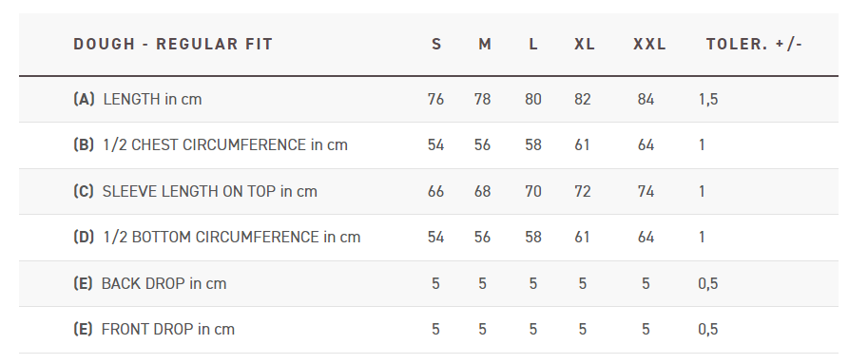Screen dimensions: 868x364
Task: Click the TOLER. +/- column header
Action: click(x=753, y=45)
